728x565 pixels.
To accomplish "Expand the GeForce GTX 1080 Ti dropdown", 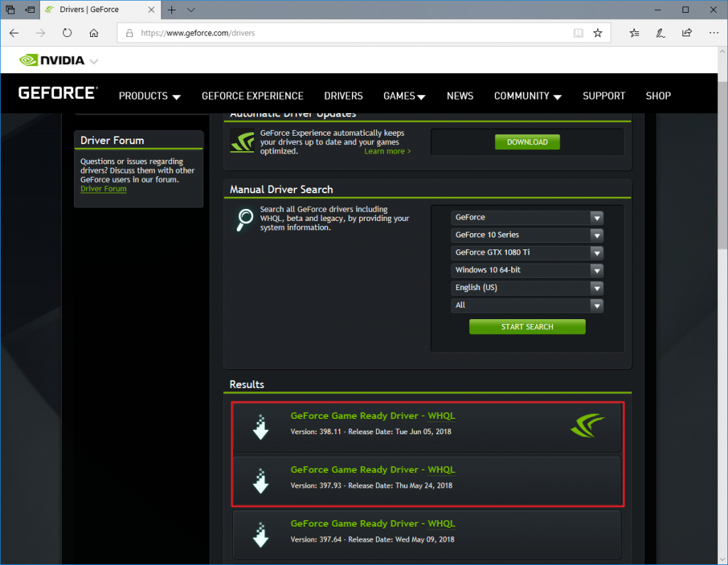I will coord(527,252).
